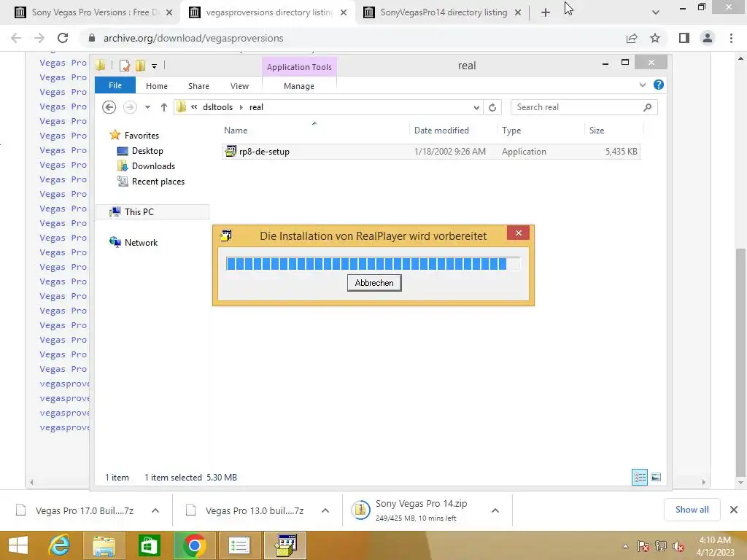Viewport: 747px width, 560px height.
Task: Open the Share ribbon tab
Action: 198,86
